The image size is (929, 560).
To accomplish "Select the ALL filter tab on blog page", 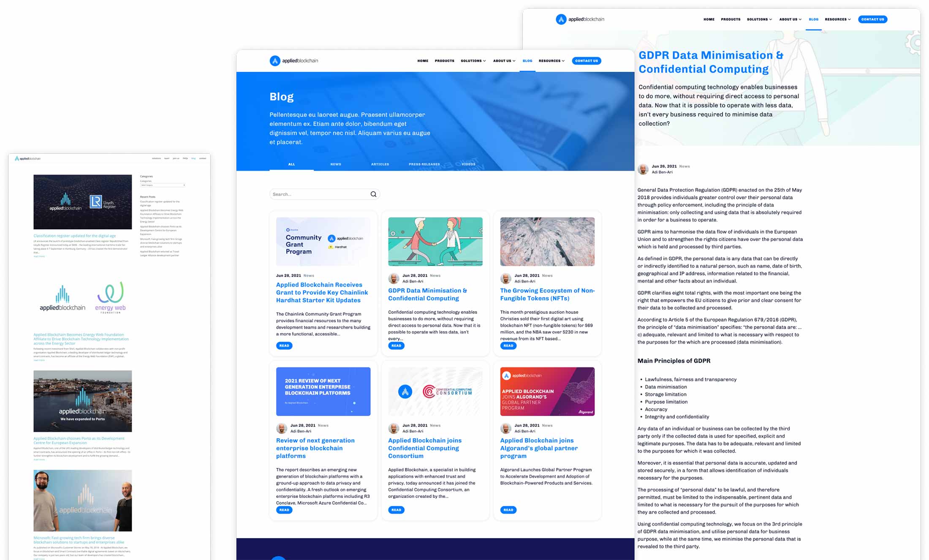I will pos(293,164).
